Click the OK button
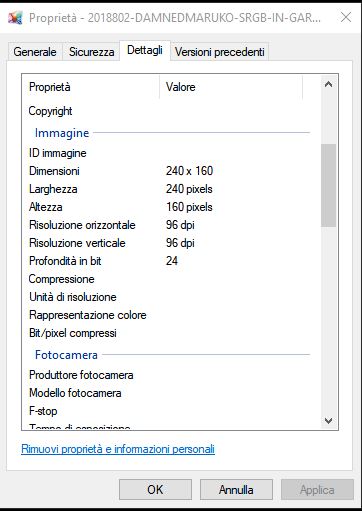This screenshot has width=362, height=511. coord(155,490)
